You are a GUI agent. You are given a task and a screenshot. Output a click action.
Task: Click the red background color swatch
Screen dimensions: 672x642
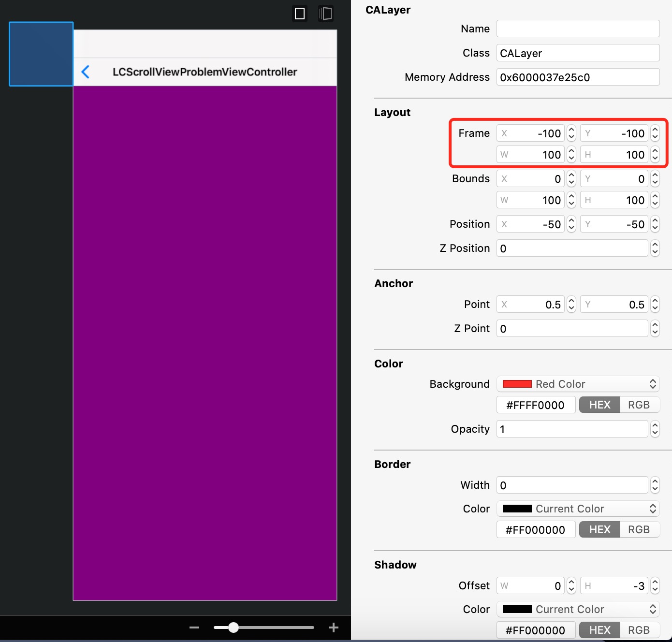[x=517, y=384]
